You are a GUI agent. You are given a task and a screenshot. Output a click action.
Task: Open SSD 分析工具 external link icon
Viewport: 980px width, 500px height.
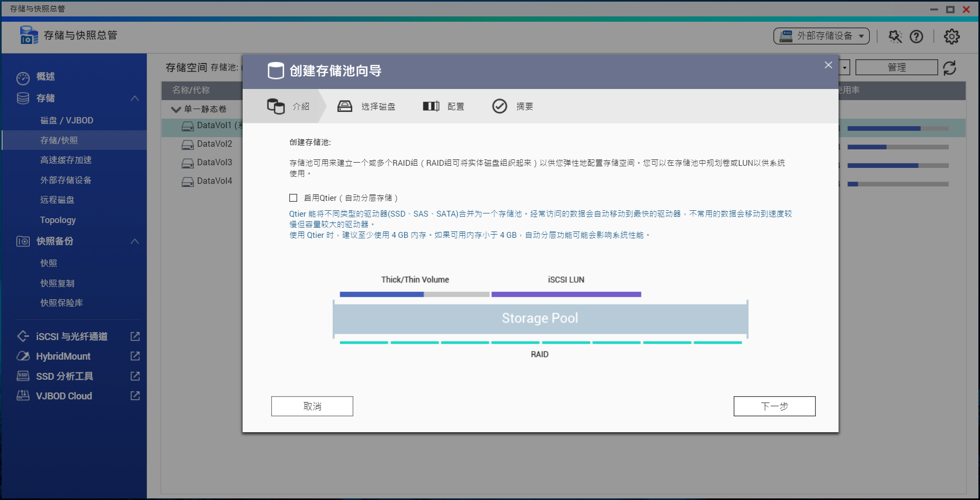135,376
